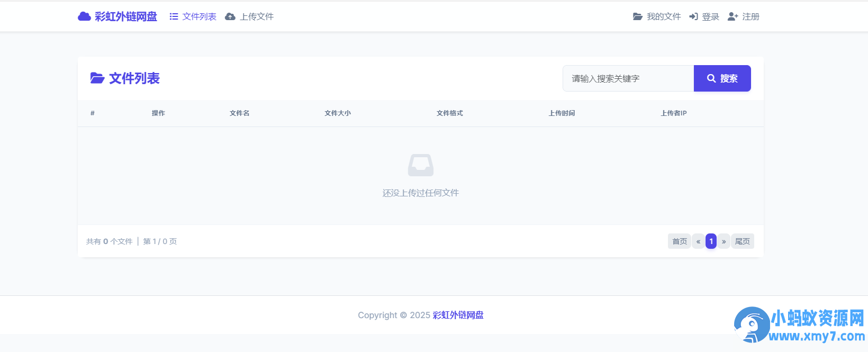Open the 彩虹外链网盘 link in footer copyright
The image size is (868, 352).
point(458,315)
